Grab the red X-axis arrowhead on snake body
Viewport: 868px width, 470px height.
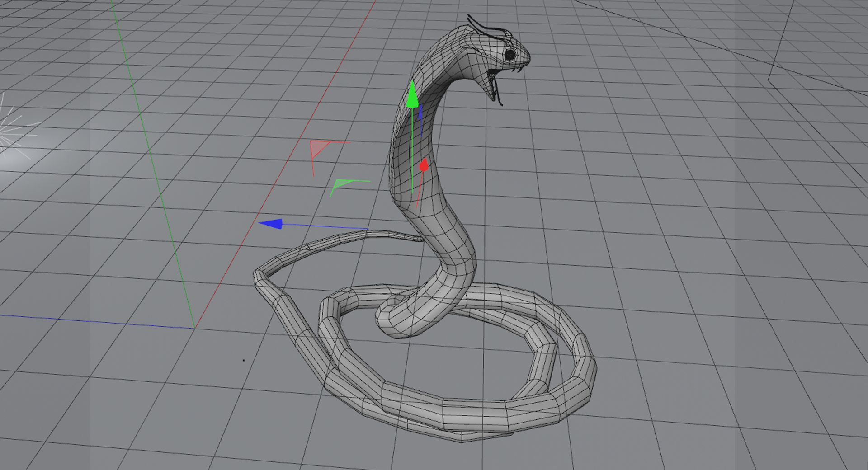(x=423, y=165)
